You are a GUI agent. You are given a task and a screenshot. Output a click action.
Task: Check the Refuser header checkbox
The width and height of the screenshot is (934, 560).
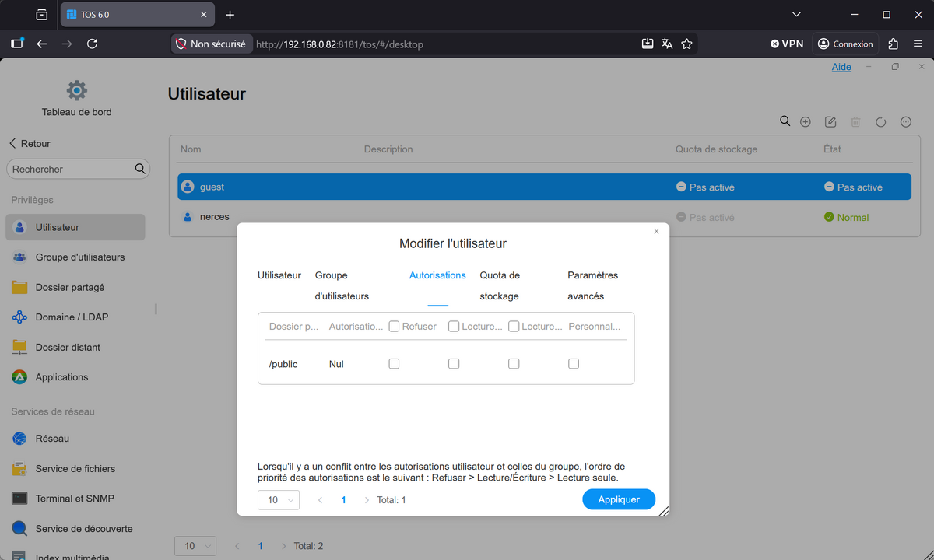(394, 327)
